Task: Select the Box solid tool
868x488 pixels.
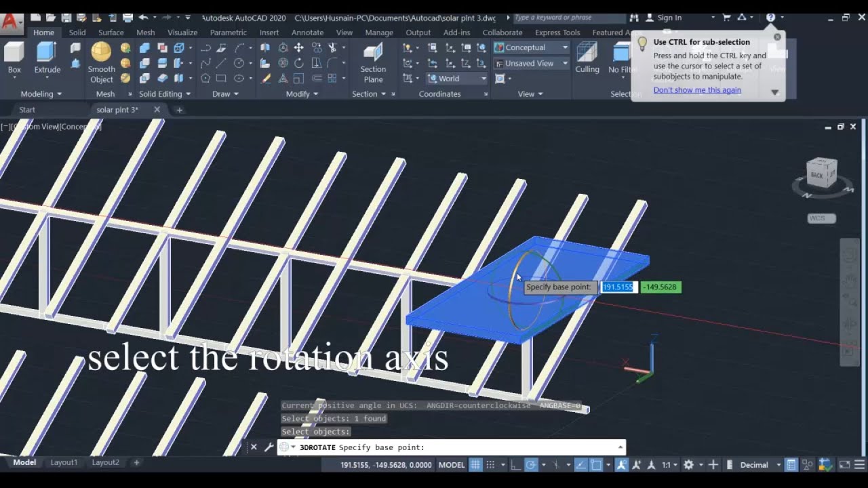Action: (14, 58)
